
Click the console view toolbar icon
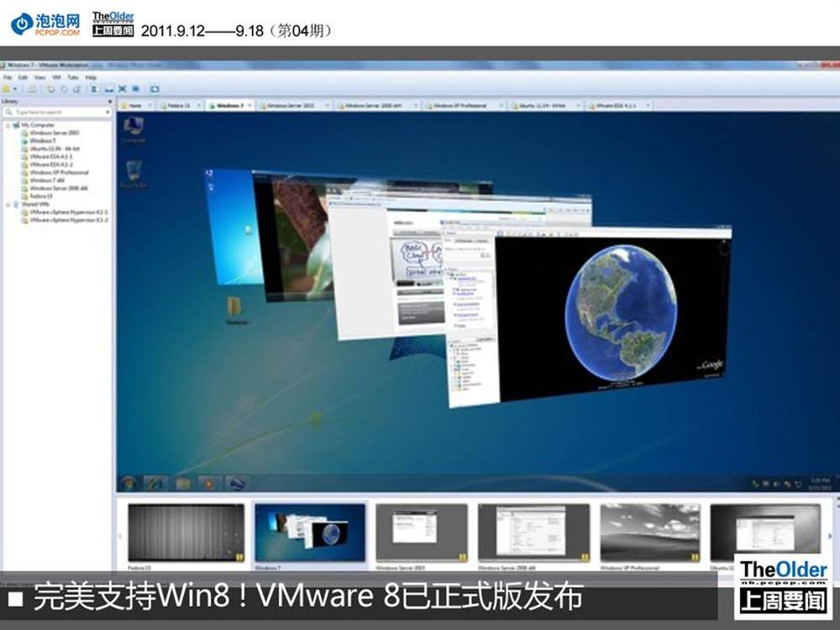click(x=155, y=89)
